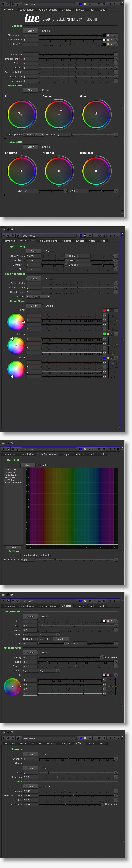
Task: Select SatVsSat in the Hue Shift curve list
Action: tap(9, 478)
